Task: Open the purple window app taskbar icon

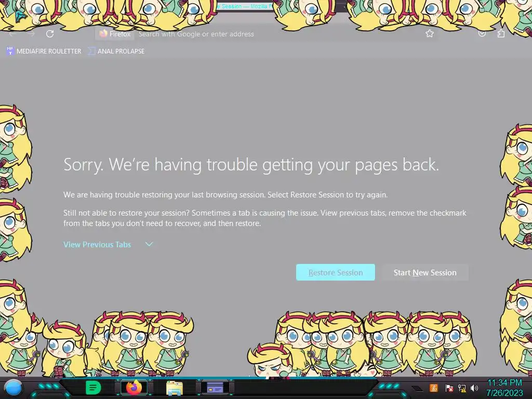Action: (x=215, y=388)
